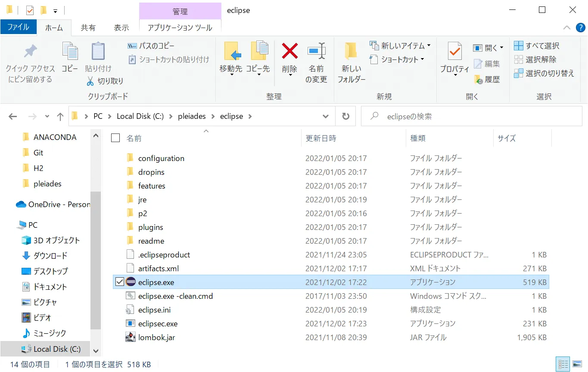Paste shortcut with ショートカットの貼り付け
The width and height of the screenshot is (588, 372).
pos(168,59)
